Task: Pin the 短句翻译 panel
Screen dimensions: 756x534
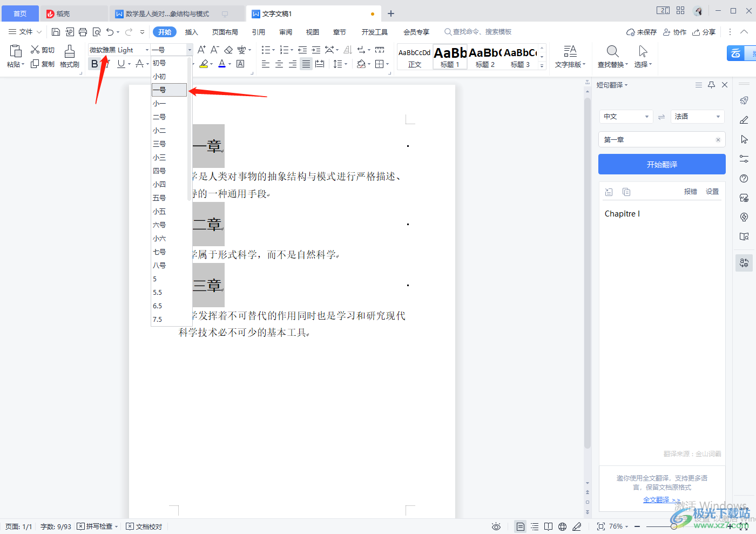Action: pyautogui.click(x=711, y=85)
